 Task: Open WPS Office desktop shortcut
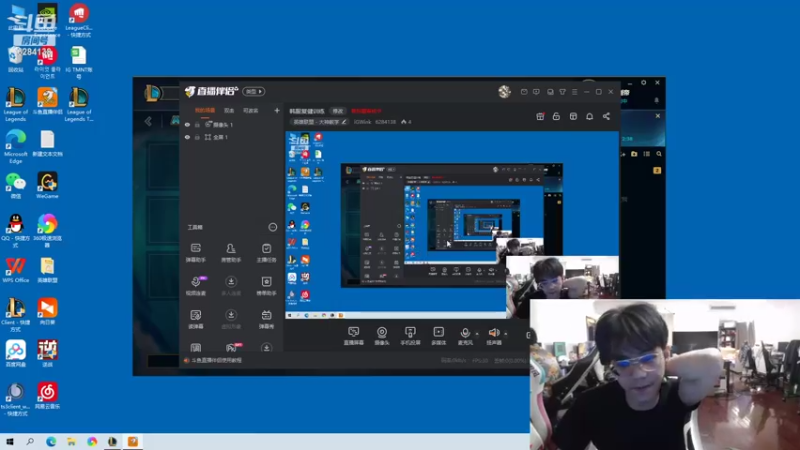15,270
